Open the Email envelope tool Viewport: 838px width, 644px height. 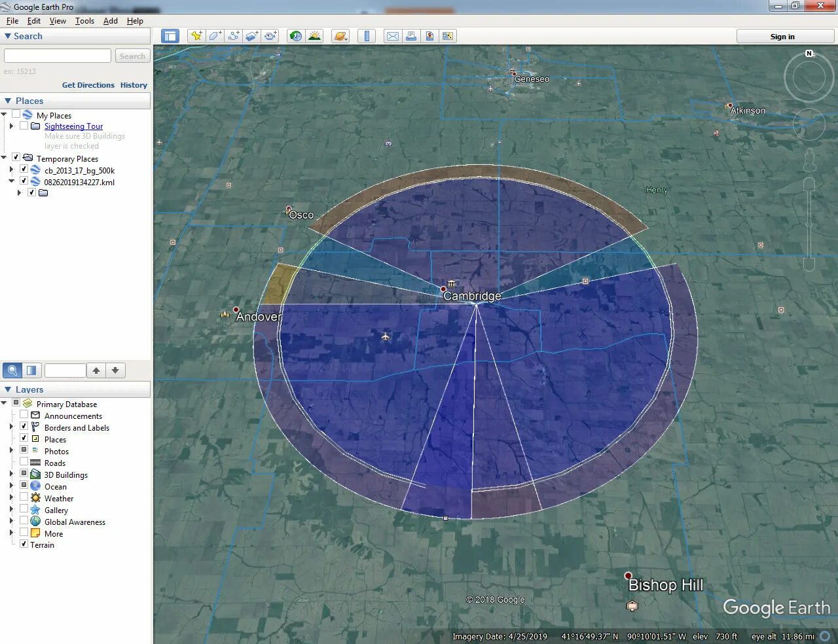point(392,36)
